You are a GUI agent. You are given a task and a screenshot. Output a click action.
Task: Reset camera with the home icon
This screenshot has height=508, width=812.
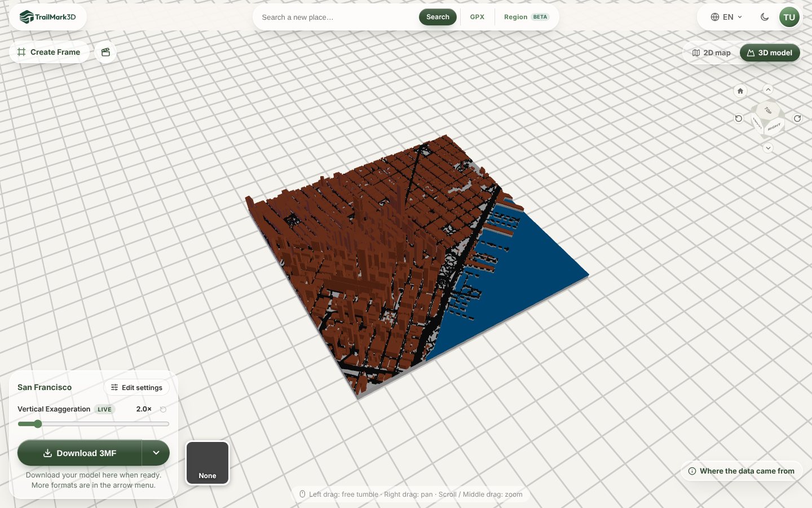pyautogui.click(x=740, y=91)
